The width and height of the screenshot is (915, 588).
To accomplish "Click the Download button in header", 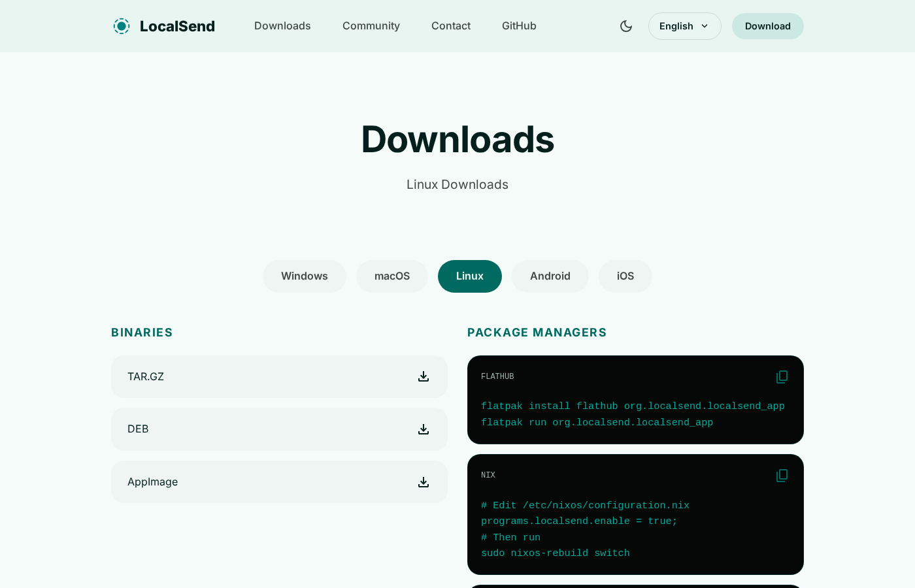I will (x=768, y=26).
